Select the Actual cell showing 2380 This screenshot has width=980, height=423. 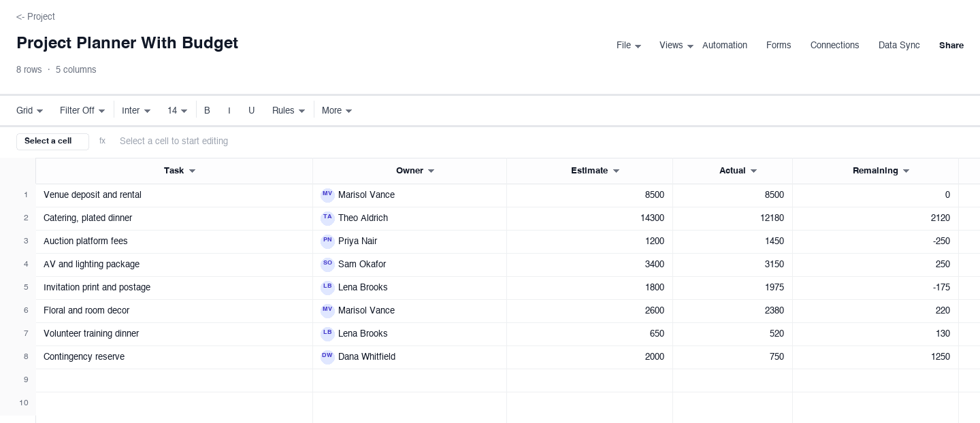tap(733, 311)
